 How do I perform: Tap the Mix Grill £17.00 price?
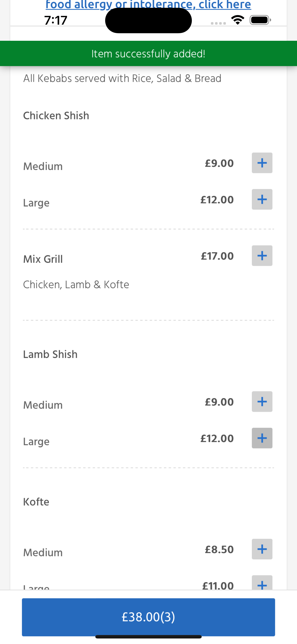pos(217,256)
